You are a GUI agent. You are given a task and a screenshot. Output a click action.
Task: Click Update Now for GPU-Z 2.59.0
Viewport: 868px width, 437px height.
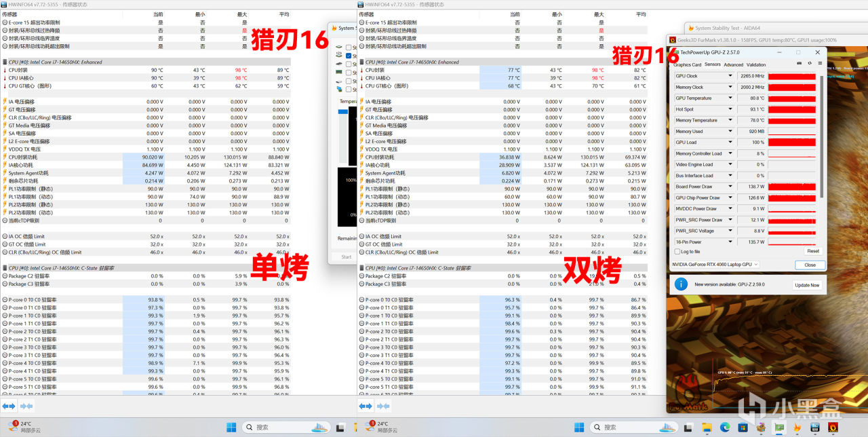(x=807, y=285)
